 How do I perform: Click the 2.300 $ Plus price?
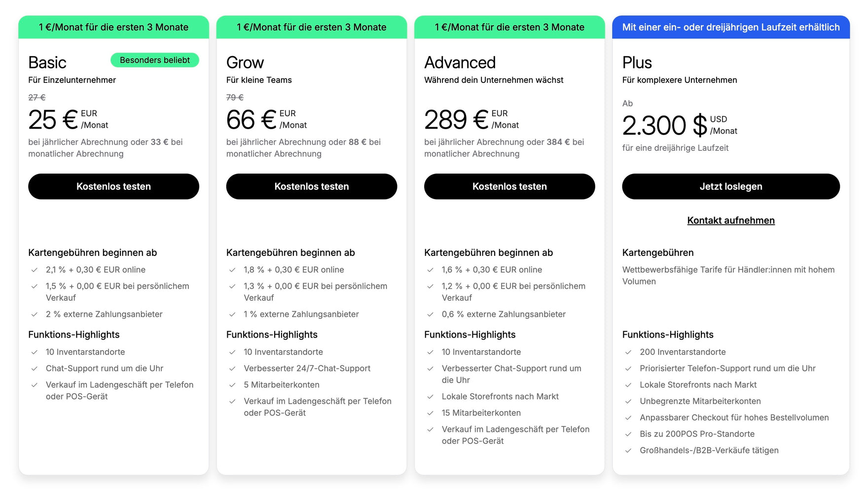tap(664, 125)
